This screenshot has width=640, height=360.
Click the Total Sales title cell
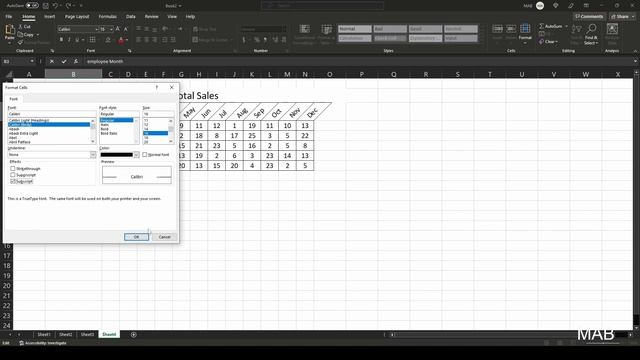[199, 96]
